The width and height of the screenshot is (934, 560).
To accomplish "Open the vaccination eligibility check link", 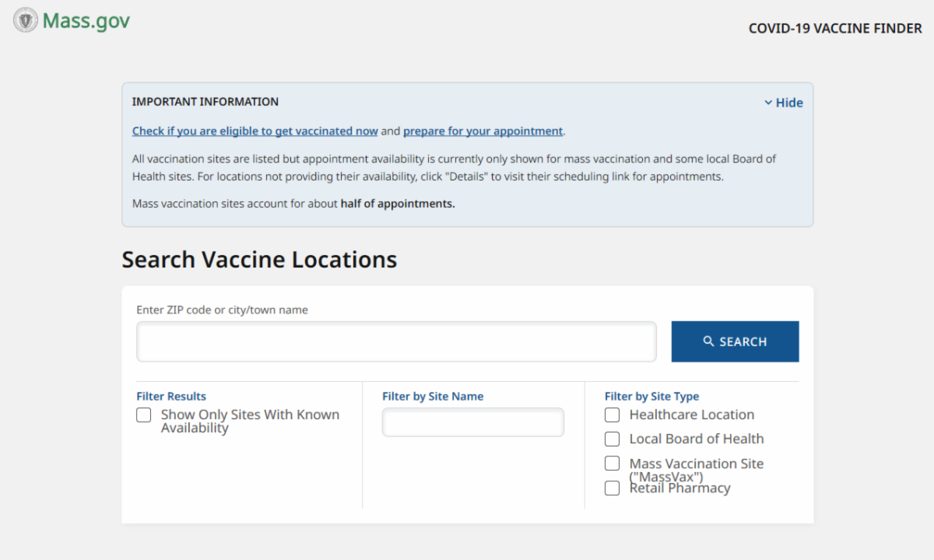I will coord(255,131).
